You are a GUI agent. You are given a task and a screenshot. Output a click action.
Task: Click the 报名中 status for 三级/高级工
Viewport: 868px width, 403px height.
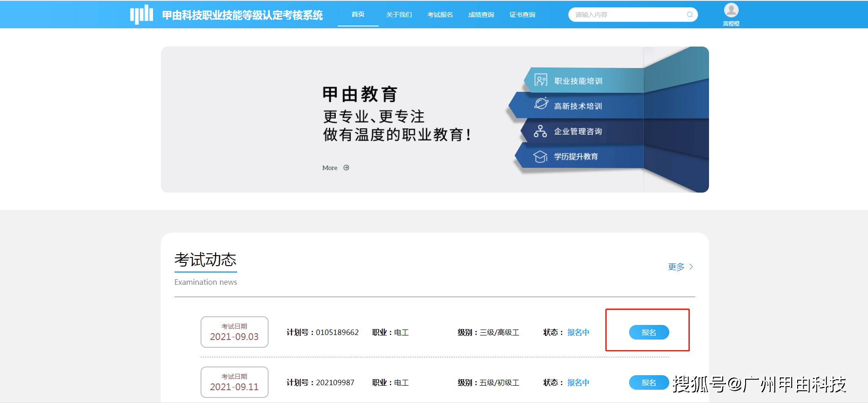pyautogui.click(x=578, y=332)
